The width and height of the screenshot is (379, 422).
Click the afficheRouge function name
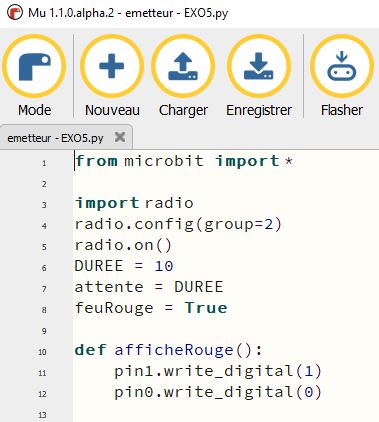tap(174, 350)
